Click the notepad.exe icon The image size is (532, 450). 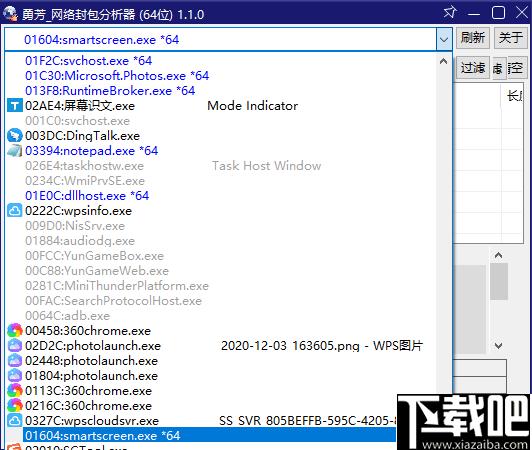pyautogui.click(x=15, y=150)
